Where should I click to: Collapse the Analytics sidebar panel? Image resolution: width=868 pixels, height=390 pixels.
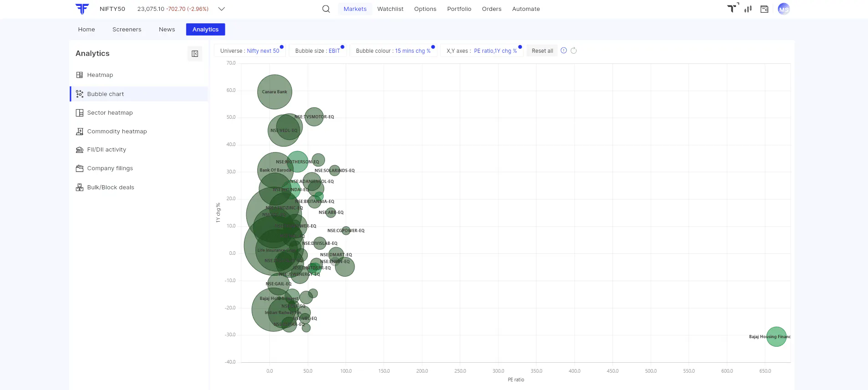pyautogui.click(x=195, y=54)
